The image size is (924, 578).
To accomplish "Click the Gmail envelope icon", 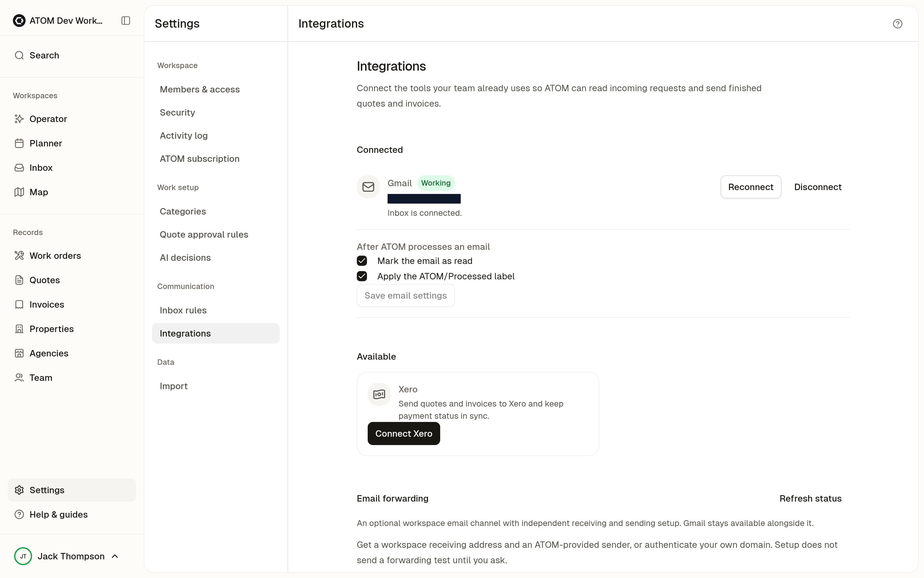I will (368, 187).
